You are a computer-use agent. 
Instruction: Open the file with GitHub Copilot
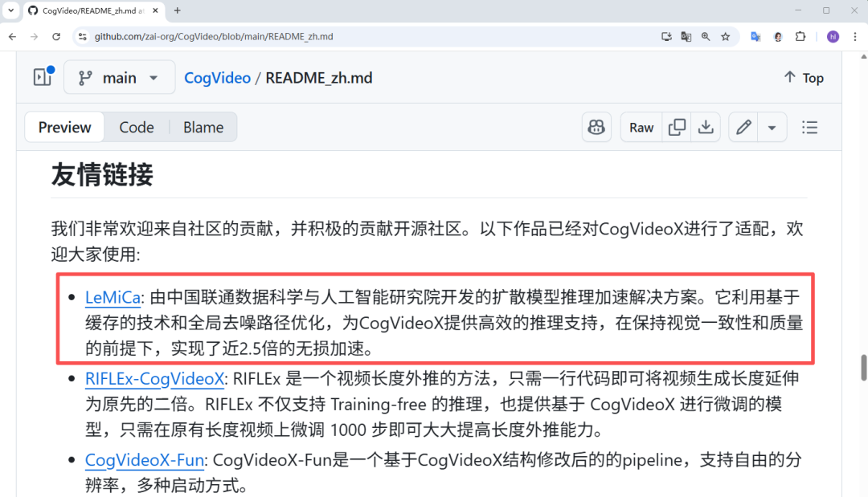(x=596, y=127)
